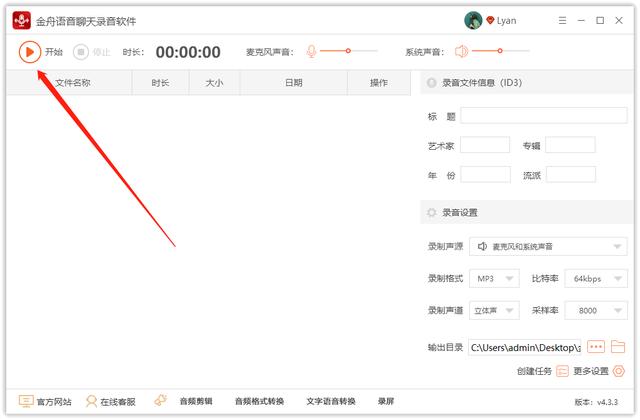Open the hamburger main menu

562,20
